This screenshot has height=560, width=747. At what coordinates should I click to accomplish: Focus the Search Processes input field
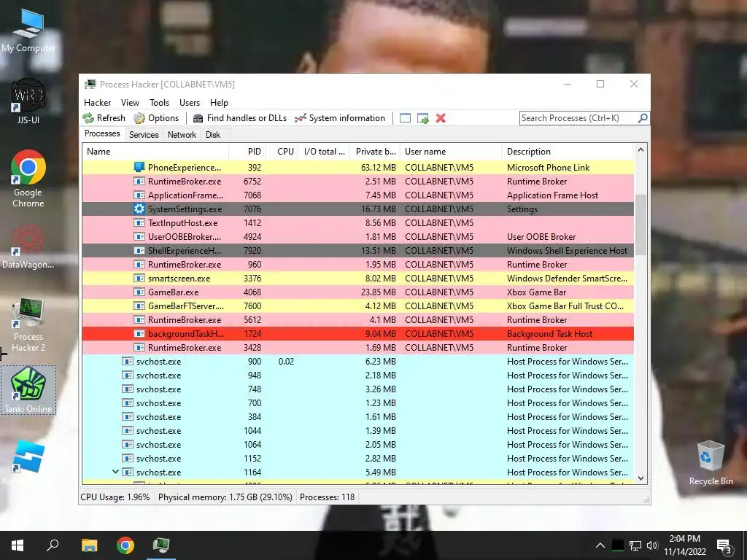pos(578,118)
